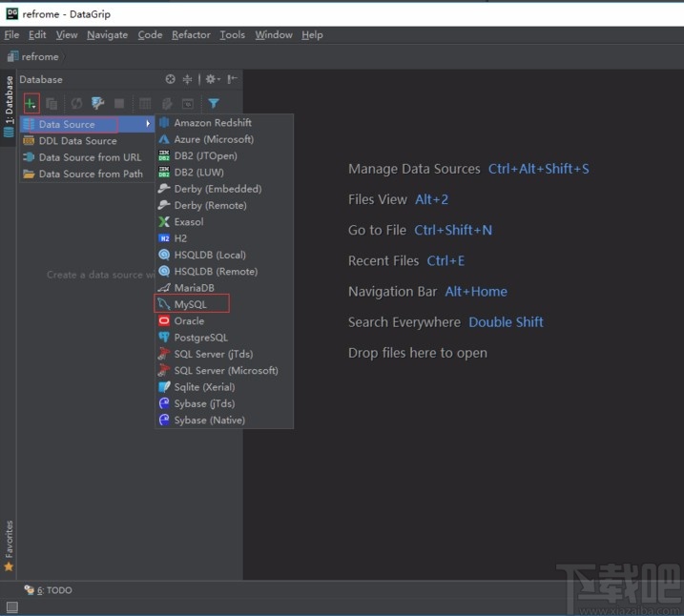Choose Oracle data source
Viewport: 684px width, 616px height.
click(224, 320)
